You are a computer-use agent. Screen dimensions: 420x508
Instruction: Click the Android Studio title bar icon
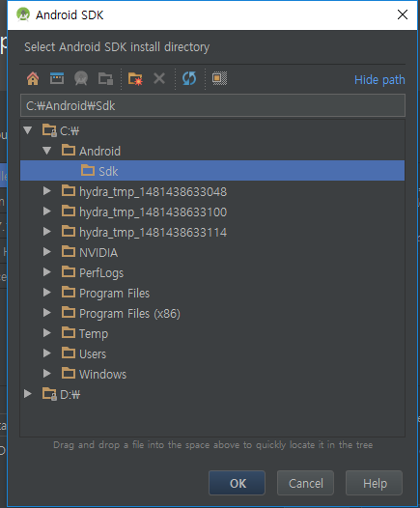[x=23, y=14]
